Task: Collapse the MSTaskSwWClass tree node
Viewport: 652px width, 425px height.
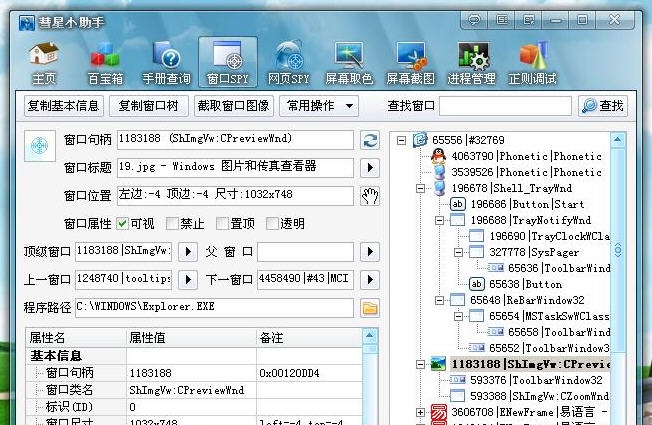Action: point(458,316)
